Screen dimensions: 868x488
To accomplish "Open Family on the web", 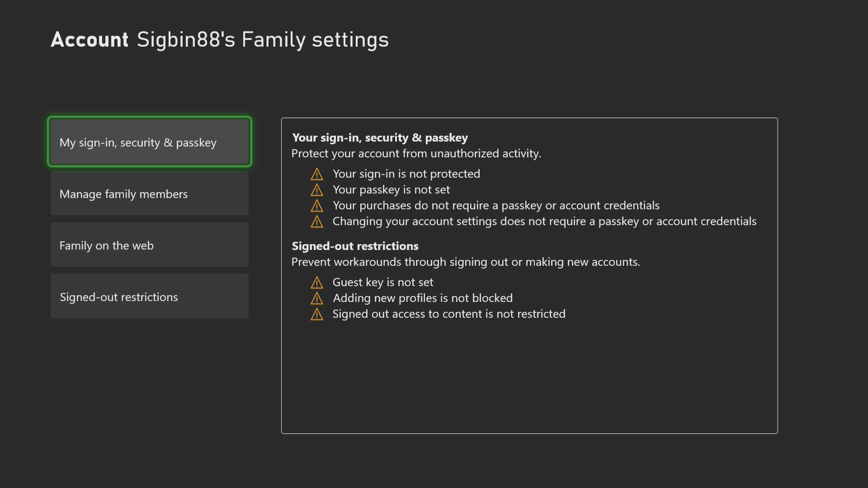I will 149,245.
